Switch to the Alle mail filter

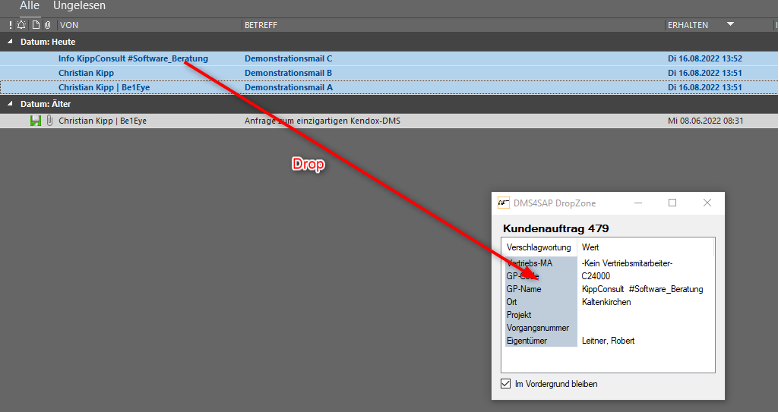point(30,6)
